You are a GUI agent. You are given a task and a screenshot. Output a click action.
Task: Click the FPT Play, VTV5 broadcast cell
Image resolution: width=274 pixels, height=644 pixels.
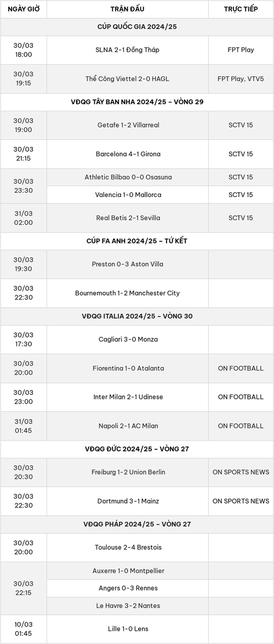click(x=241, y=79)
